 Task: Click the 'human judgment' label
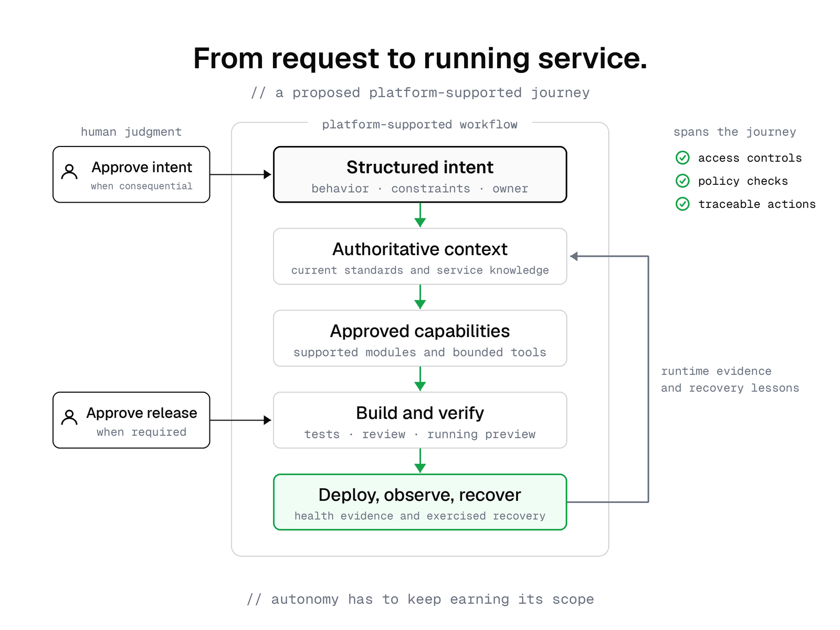coord(131,132)
